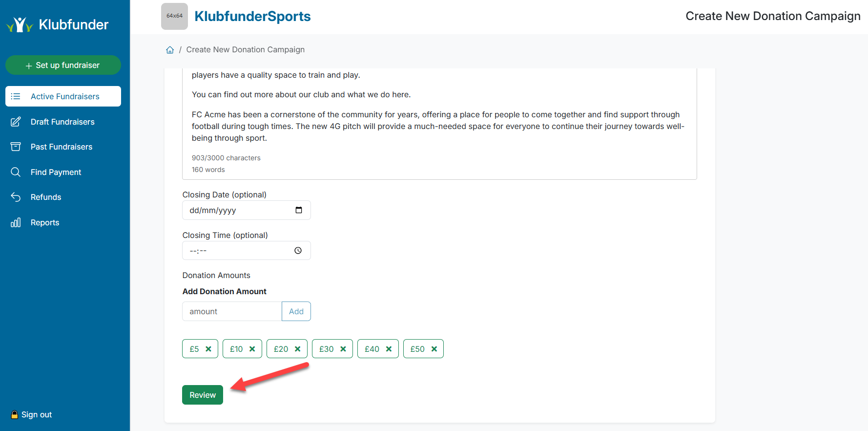View the Reports page

click(45, 222)
